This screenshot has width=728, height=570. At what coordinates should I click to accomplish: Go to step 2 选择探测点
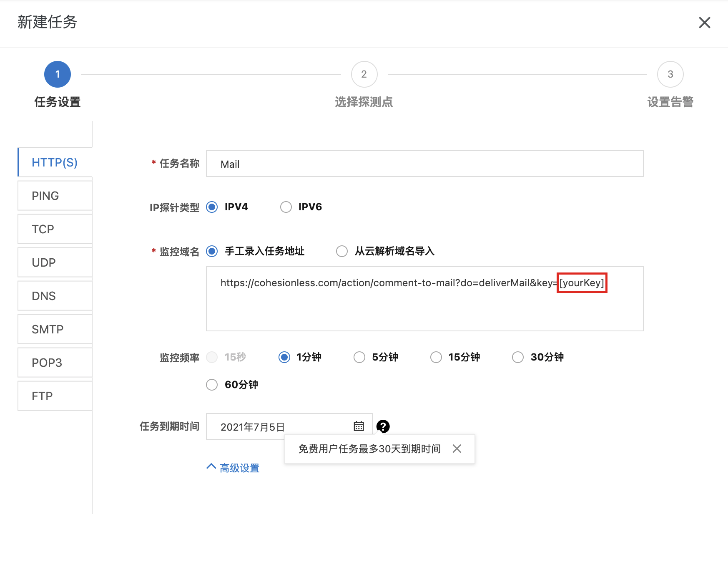(x=364, y=75)
